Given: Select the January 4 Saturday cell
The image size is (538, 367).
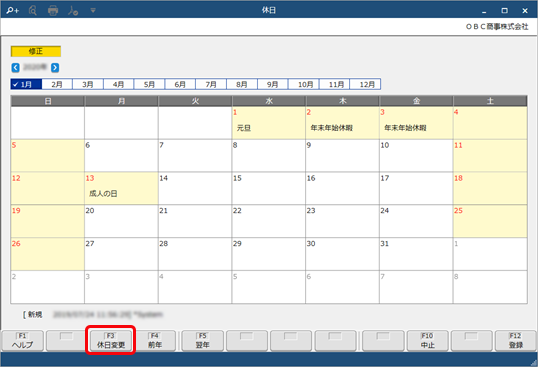Looking at the screenshot, I should click(x=490, y=123).
